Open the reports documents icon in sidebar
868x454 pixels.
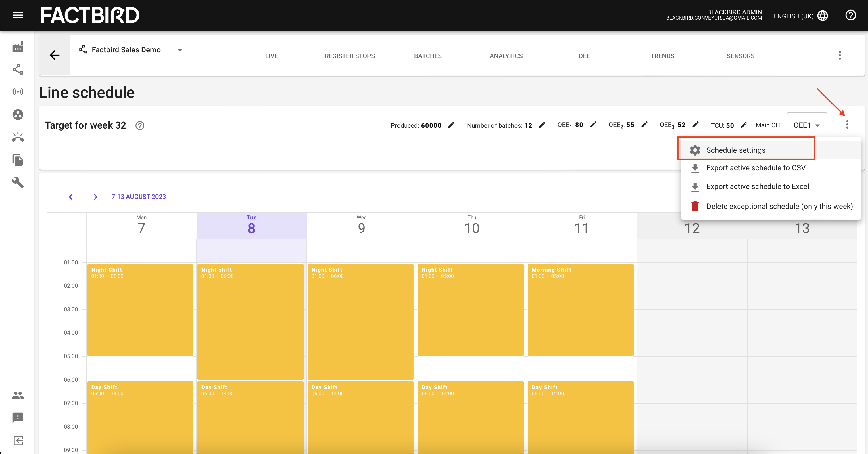pos(18,160)
